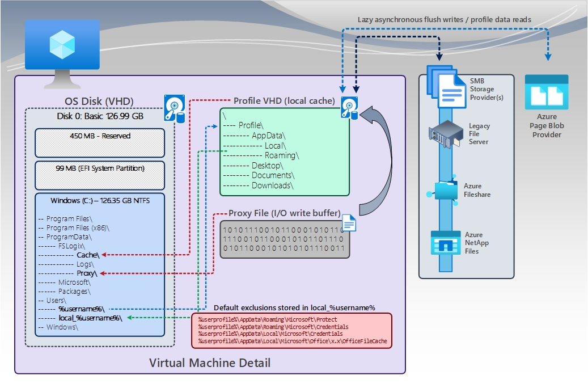Select the 'Program Files (x86)\' folder row
Image resolution: width=588 pixels, height=388 pixels.
click(x=74, y=228)
